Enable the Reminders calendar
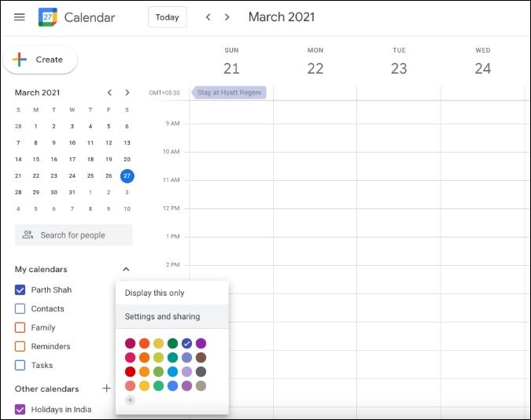The height and width of the screenshot is (420, 531). coord(20,346)
